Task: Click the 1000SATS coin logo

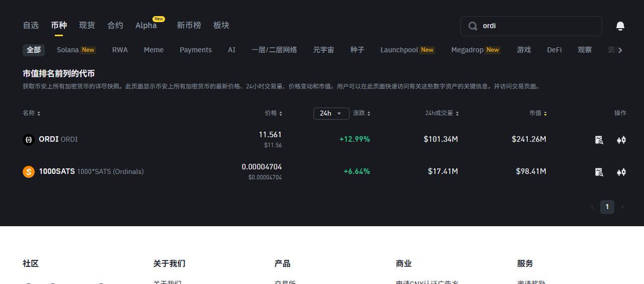Action: click(28, 171)
